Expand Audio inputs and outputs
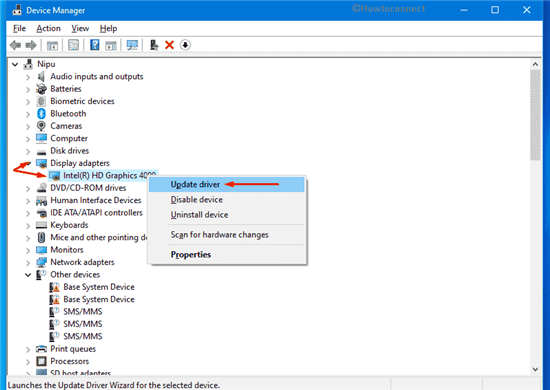The height and width of the screenshot is (390, 550). pyautogui.click(x=28, y=77)
